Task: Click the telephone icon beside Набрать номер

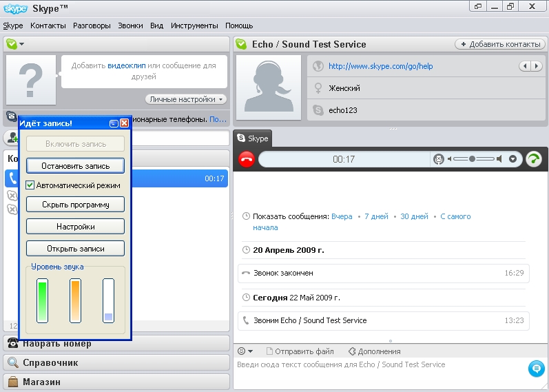Action: (13, 343)
